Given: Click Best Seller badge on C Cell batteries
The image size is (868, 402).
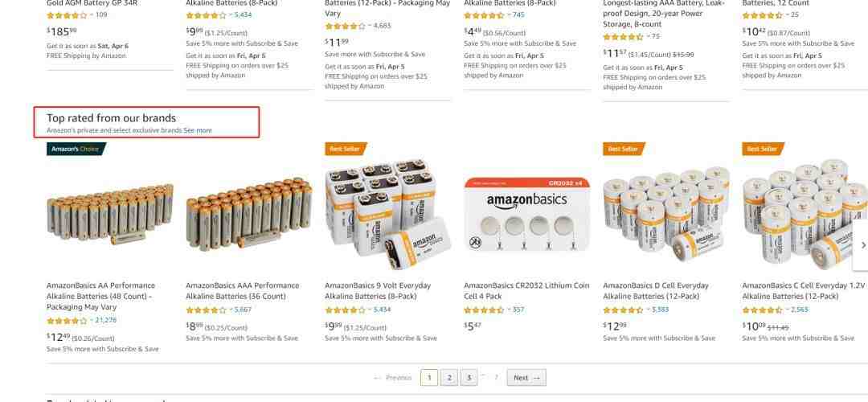Looking at the screenshot, I should 762,149.
